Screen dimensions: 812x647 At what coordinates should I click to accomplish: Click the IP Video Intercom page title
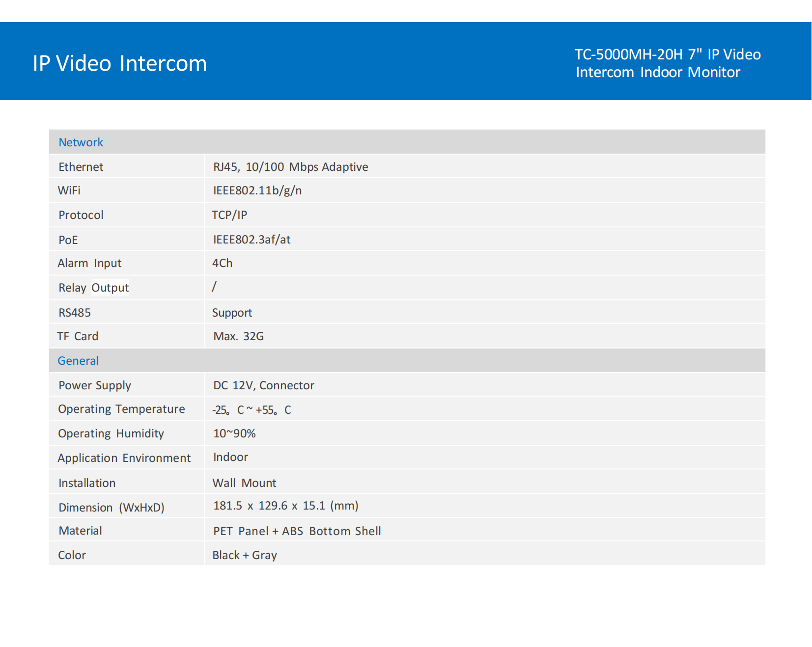(x=120, y=64)
